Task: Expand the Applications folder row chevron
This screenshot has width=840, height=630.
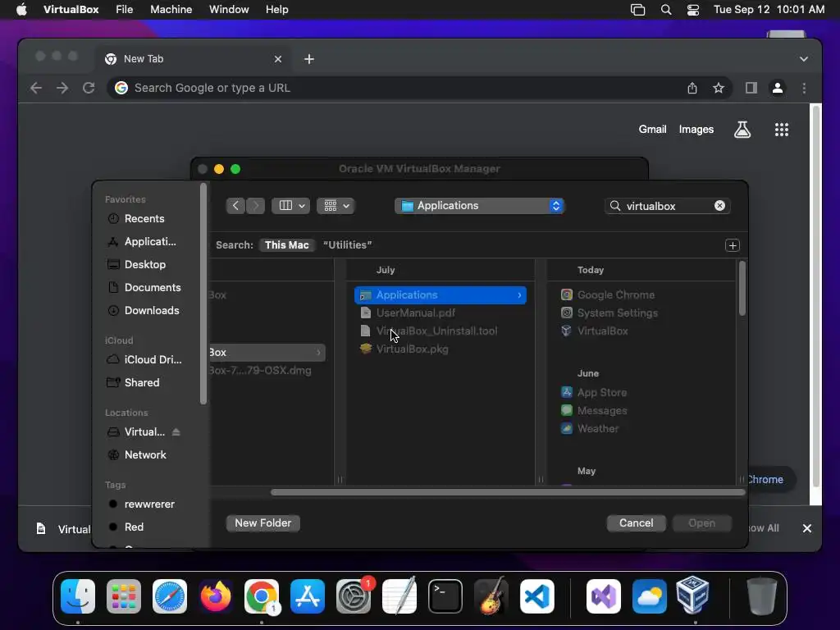Action: coord(519,295)
